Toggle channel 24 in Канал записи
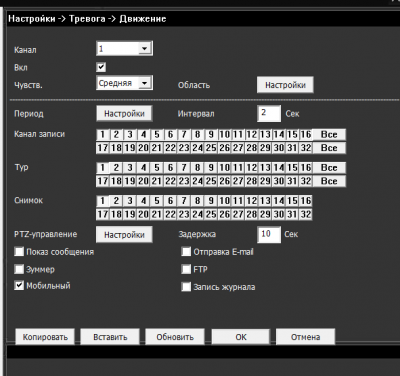The width and height of the screenshot is (400, 376). [197, 148]
